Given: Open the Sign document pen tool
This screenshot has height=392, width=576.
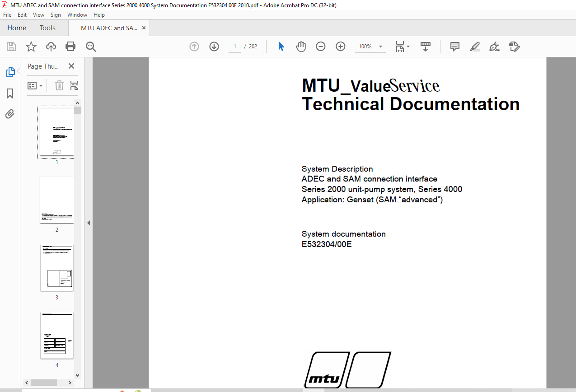Looking at the screenshot, I should [494, 47].
